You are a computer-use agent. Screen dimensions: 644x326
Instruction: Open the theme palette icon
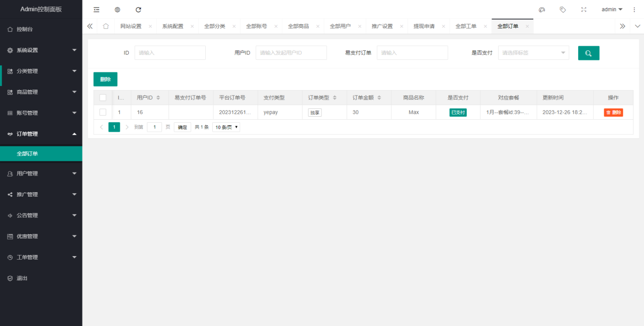point(542,9)
